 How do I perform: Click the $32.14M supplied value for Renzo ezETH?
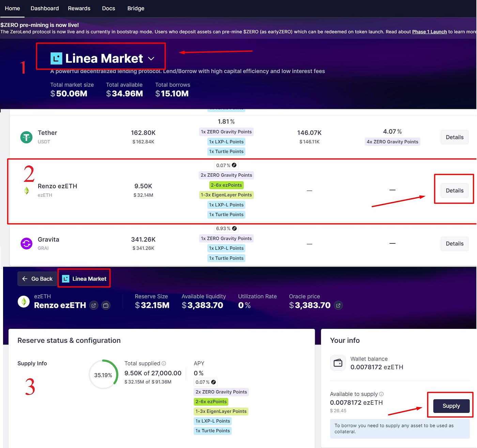point(143,195)
